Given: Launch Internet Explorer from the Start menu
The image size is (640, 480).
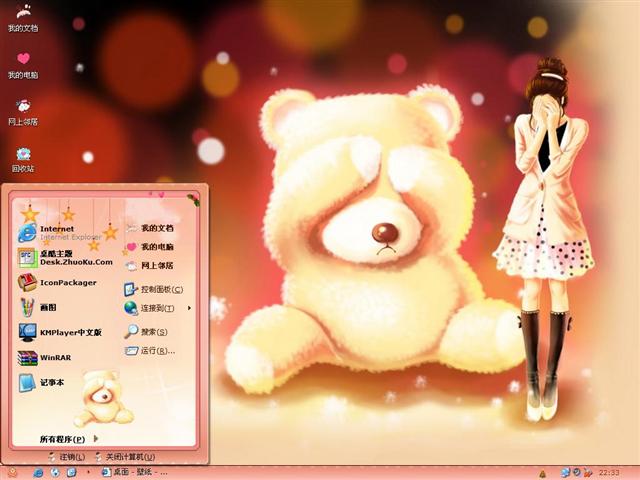Looking at the screenshot, I should 60,233.
